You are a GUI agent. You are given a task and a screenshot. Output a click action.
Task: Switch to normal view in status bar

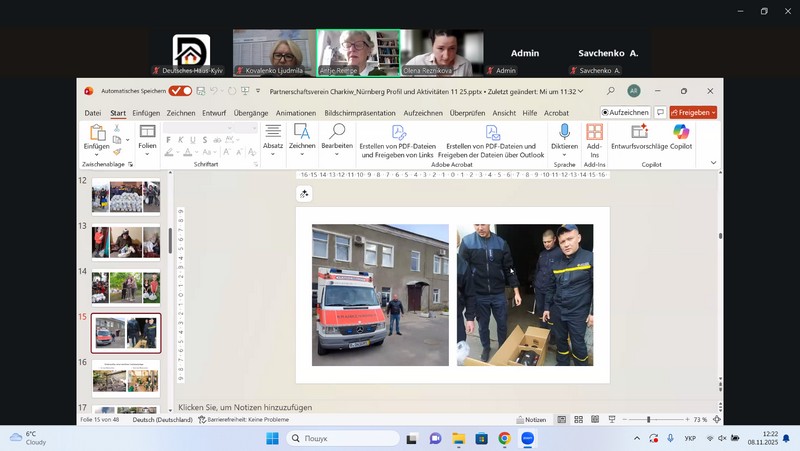[562, 420]
